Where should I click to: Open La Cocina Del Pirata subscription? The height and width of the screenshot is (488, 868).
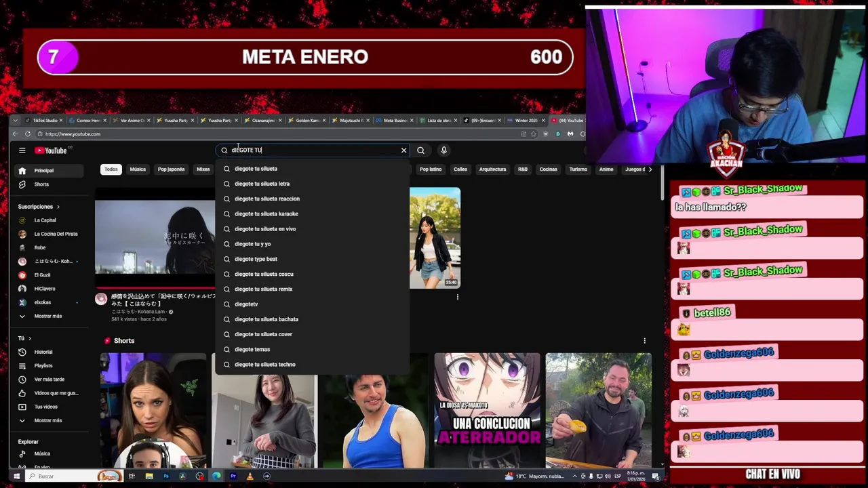tap(47, 234)
